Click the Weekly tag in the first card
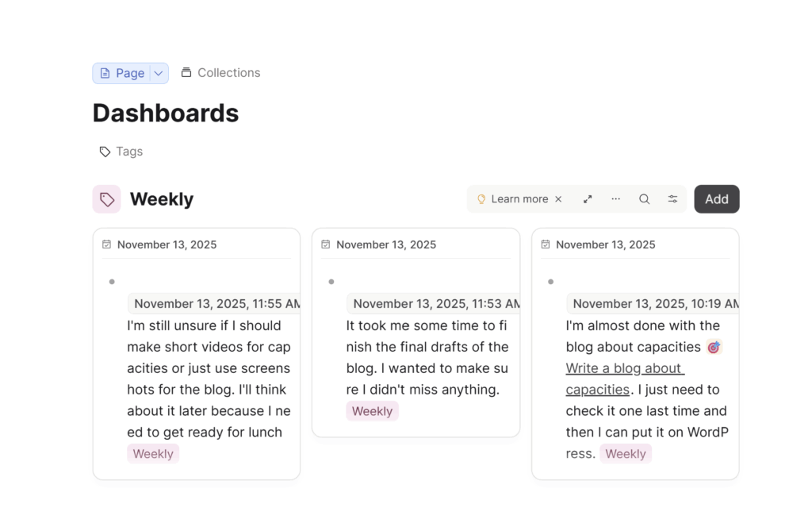The height and width of the screenshot is (527, 812). click(x=153, y=454)
